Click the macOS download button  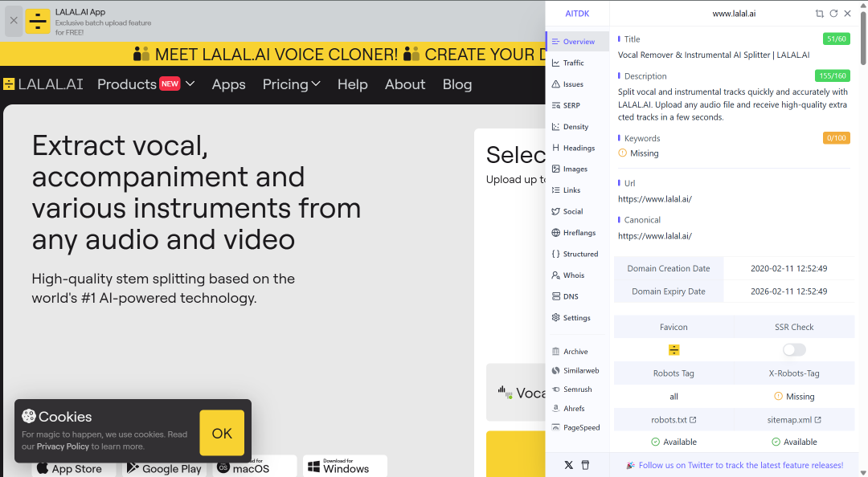coord(255,467)
